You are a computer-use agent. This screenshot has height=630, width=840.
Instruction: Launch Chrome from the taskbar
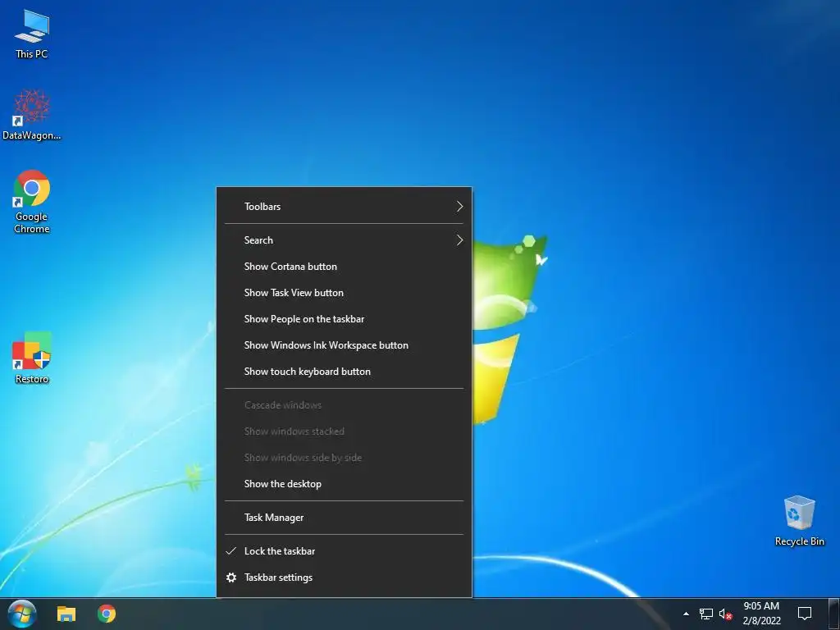(107, 614)
